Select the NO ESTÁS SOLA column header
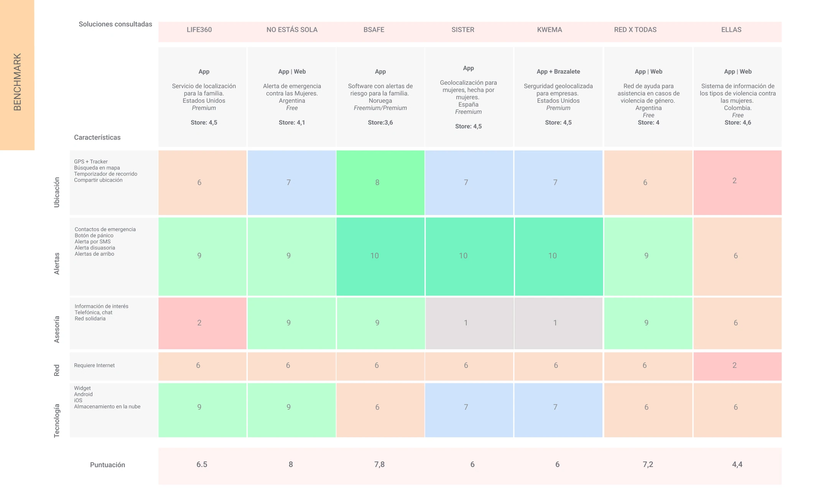The image size is (834, 504). [x=292, y=30]
